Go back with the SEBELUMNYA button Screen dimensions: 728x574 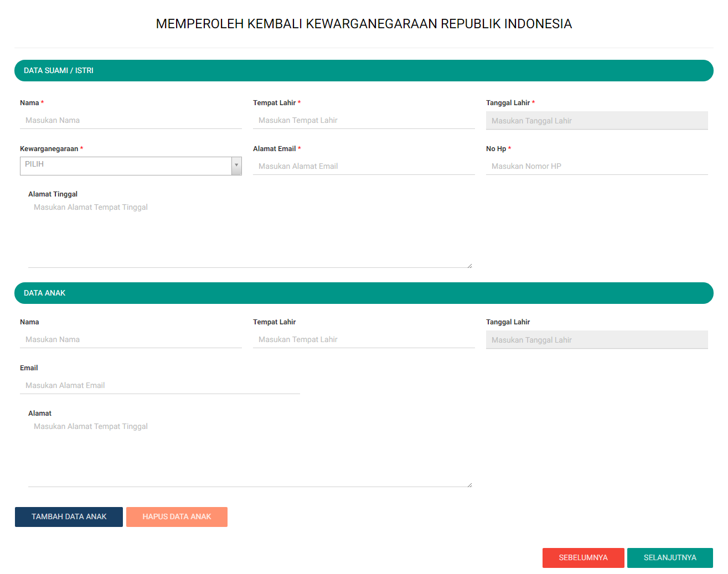[583, 557]
